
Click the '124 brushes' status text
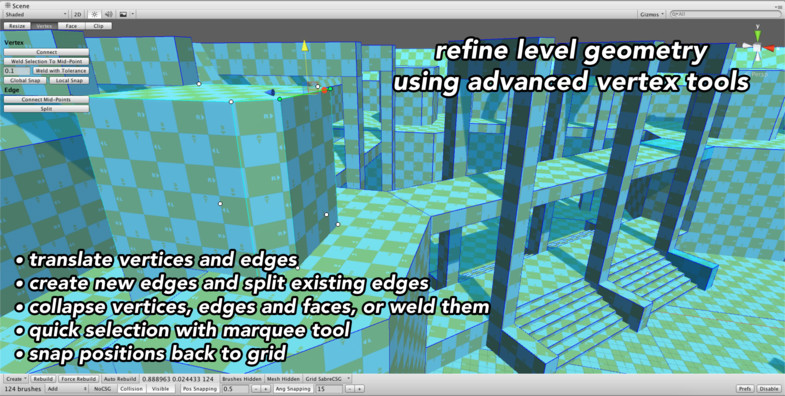(x=23, y=388)
